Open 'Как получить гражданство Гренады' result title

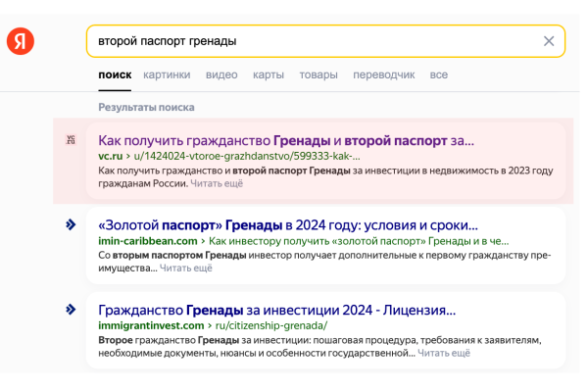(x=286, y=141)
